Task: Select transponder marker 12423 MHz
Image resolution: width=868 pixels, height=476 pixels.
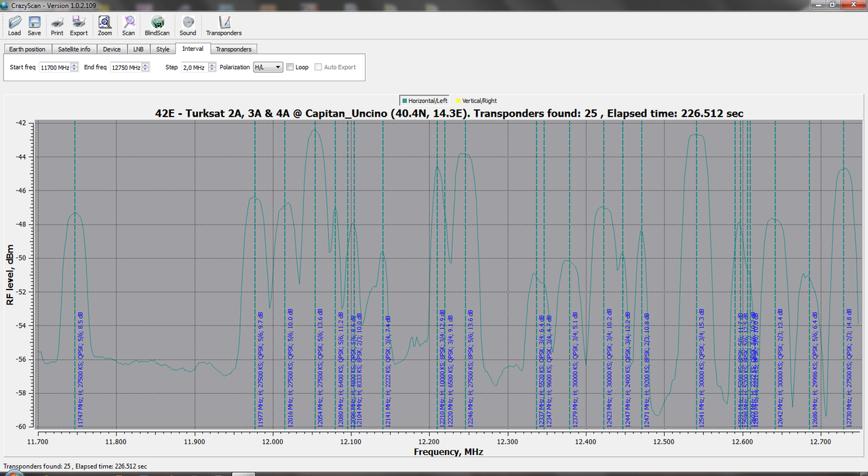Action: click(x=609, y=369)
